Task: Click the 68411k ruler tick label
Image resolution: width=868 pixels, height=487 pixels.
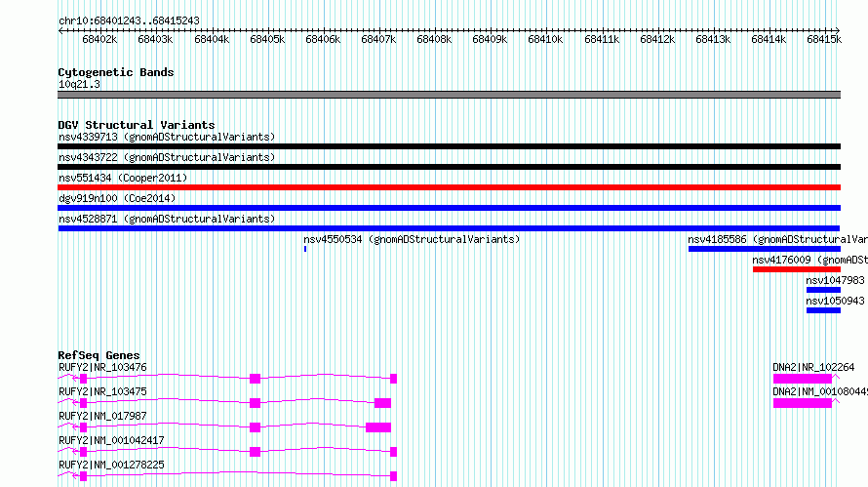Action: coord(602,39)
